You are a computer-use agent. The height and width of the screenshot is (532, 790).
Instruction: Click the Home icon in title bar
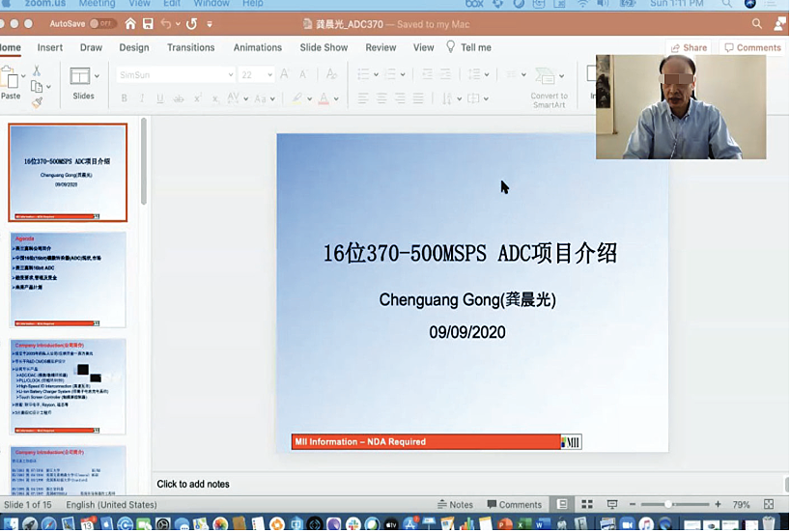coord(130,24)
